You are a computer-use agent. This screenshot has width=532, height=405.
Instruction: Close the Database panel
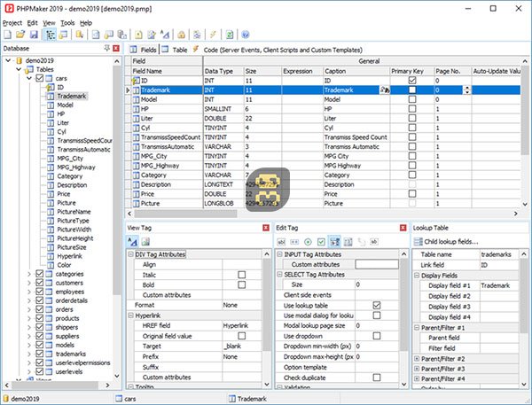click(116, 48)
